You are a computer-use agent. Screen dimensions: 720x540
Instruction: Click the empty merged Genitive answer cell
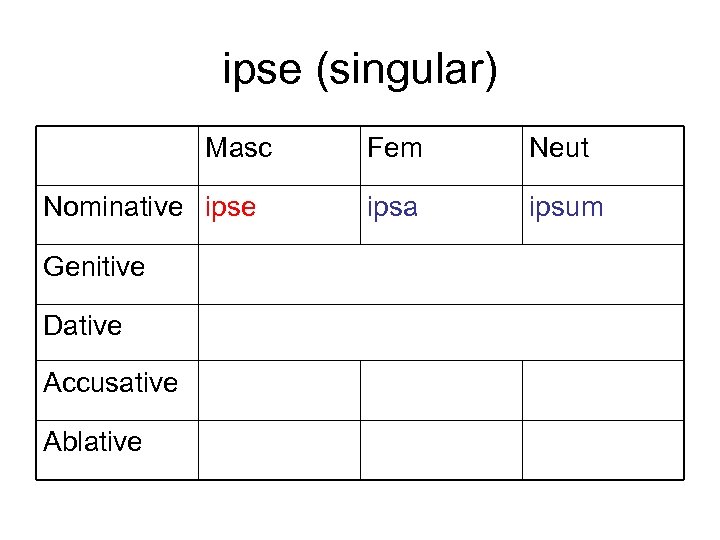coord(440,274)
